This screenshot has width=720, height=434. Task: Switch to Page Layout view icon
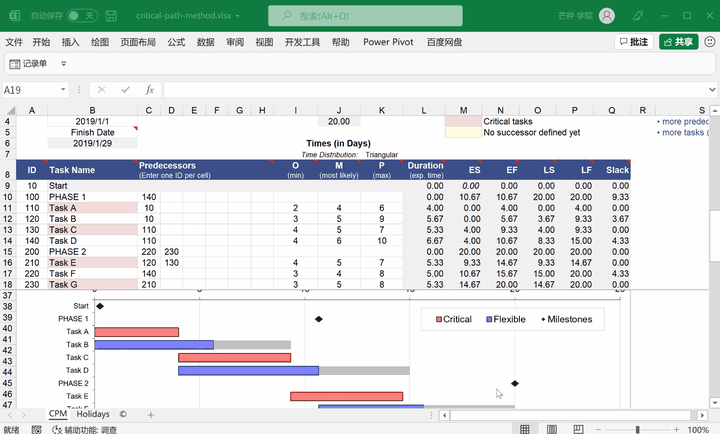pyautogui.click(x=551, y=429)
